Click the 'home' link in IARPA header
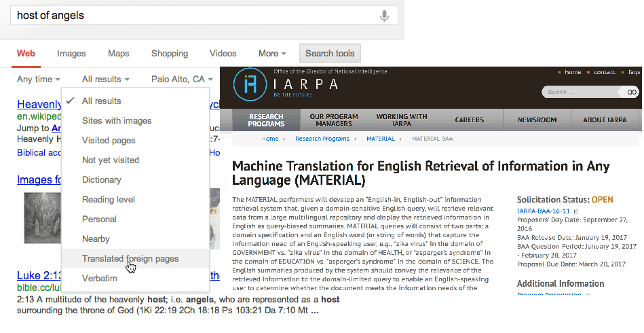 pyautogui.click(x=573, y=72)
